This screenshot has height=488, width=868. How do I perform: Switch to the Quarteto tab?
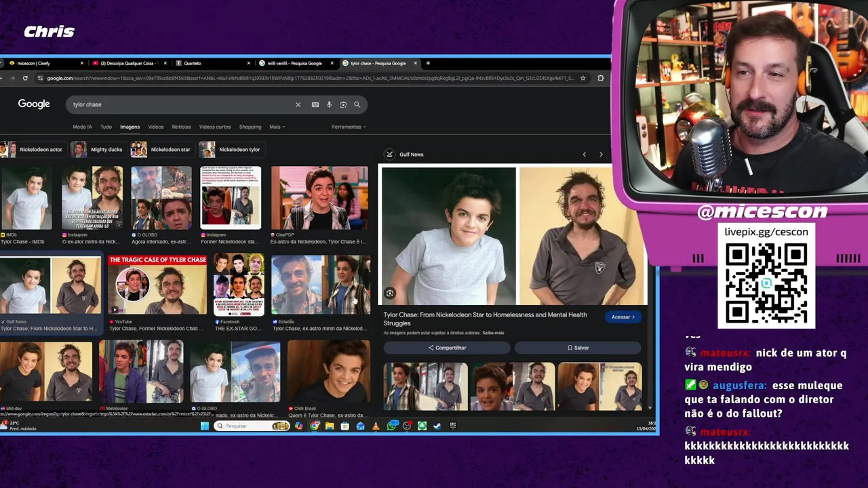(x=212, y=63)
